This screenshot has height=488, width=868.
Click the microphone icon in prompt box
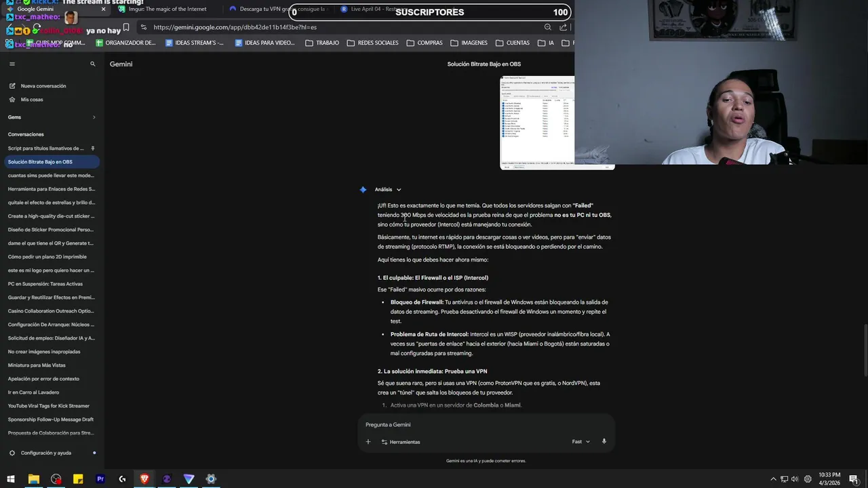point(604,441)
